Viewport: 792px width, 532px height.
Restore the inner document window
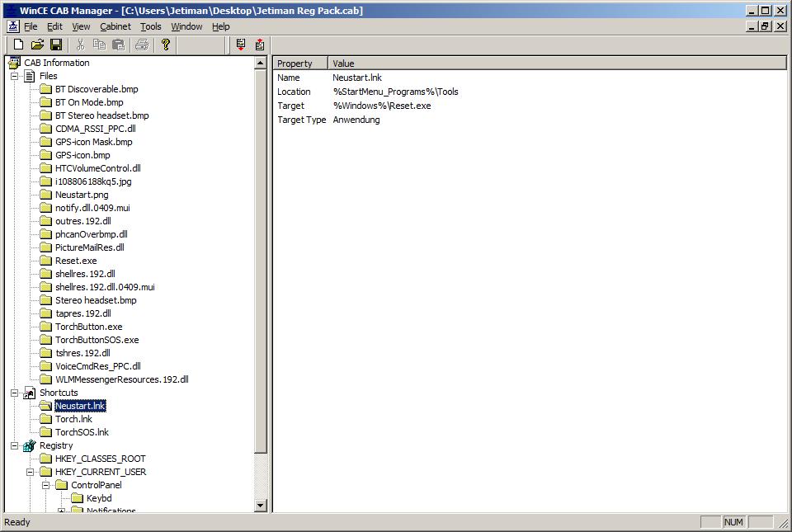coord(766,26)
